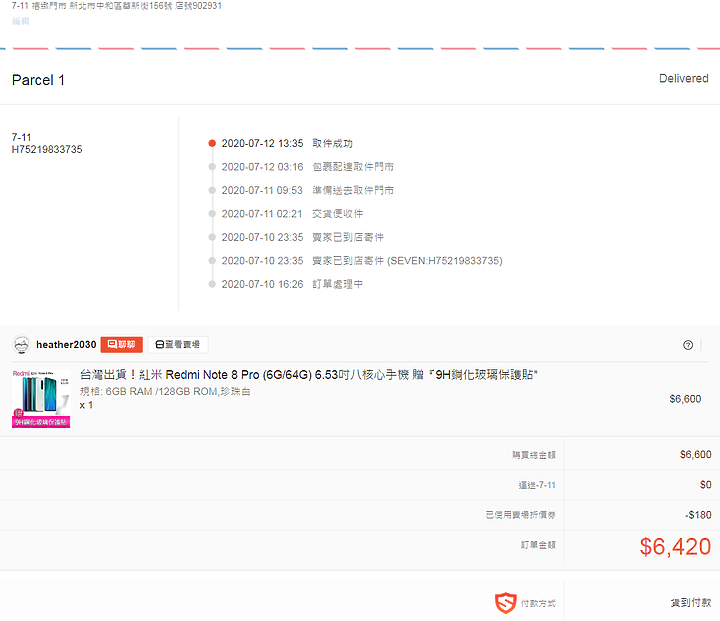
Task: Select the -$180 voucher discount value
Action: (x=698, y=515)
